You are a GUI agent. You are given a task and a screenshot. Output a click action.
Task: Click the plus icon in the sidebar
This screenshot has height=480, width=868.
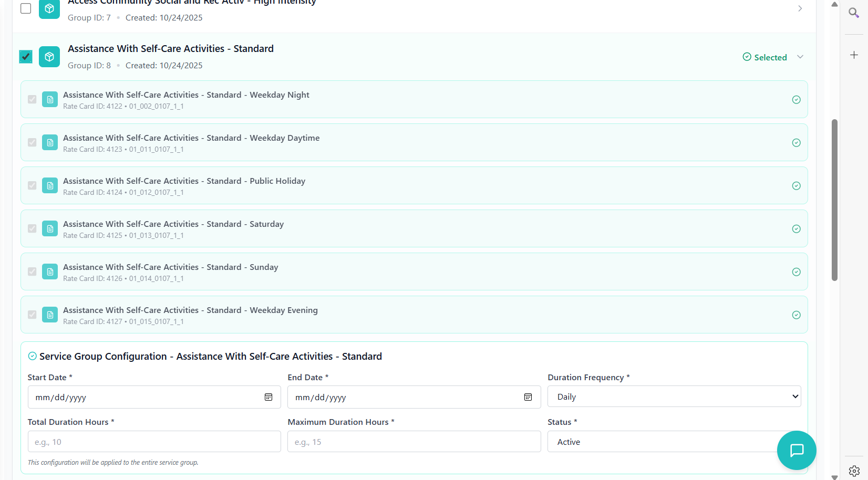pos(854,55)
